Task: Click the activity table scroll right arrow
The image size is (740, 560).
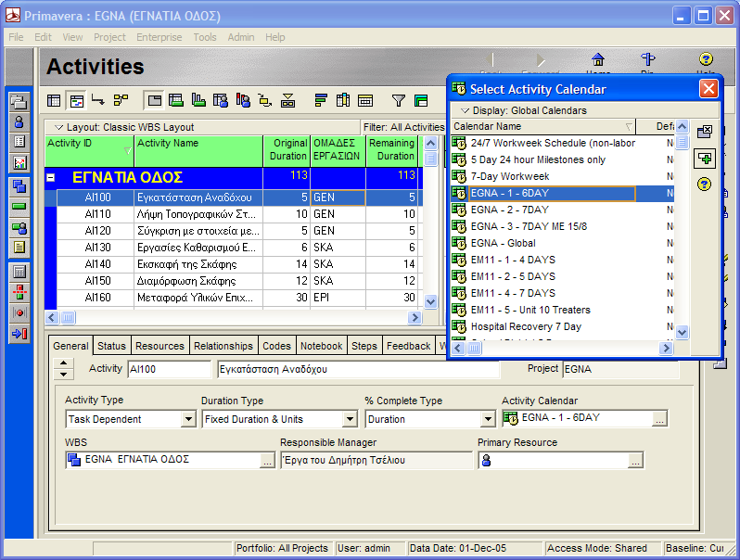Action: coord(415,317)
